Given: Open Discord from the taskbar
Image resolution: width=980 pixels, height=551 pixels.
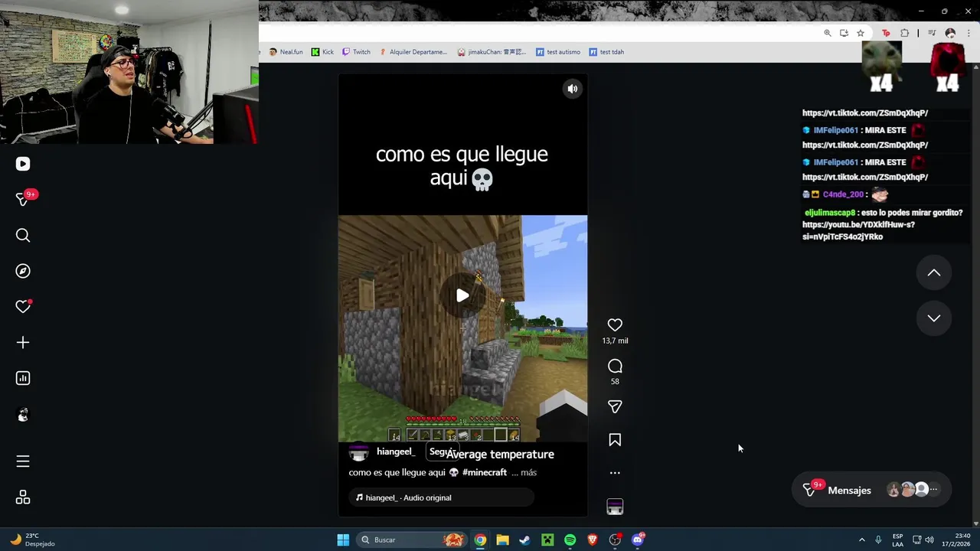Looking at the screenshot, I should [x=638, y=540].
